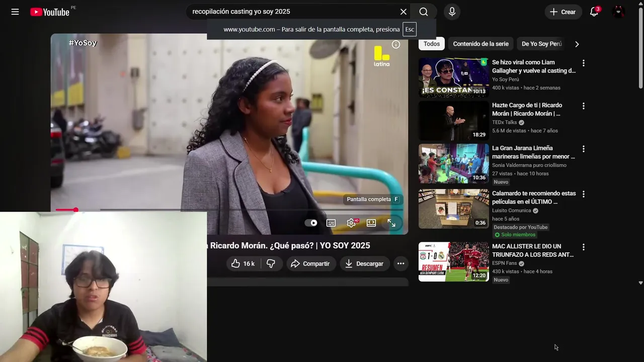Start voice search with microphone
The image size is (644, 362).
[452, 12]
